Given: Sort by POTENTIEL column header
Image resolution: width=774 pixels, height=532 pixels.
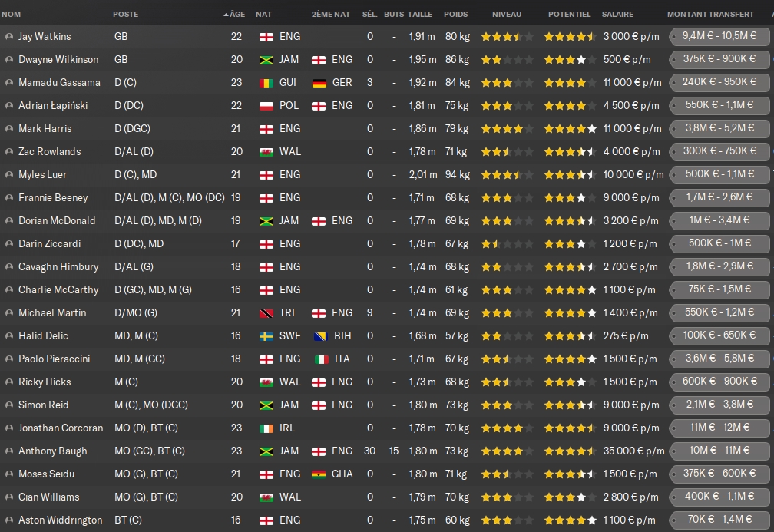Looking at the screenshot, I should (569, 15).
